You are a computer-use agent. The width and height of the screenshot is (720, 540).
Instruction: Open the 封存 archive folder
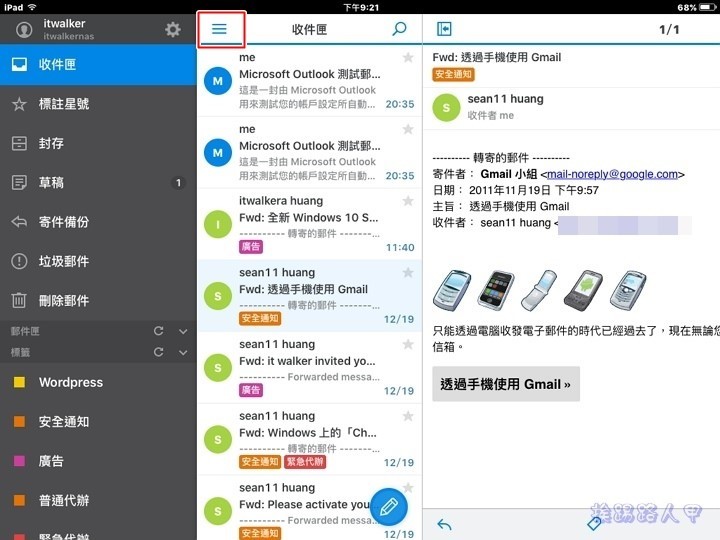98,143
